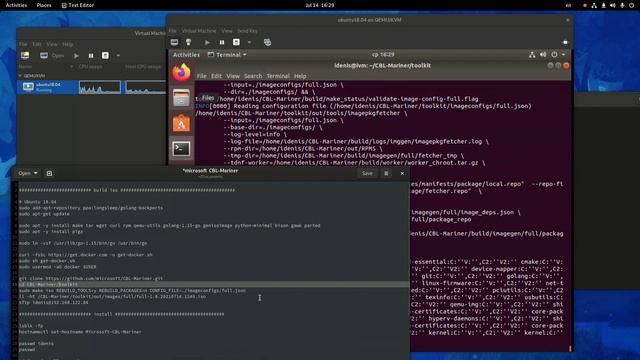The width and height of the screenshot is (640, 360).
Task: Open the text editor hamburger menu
Action: (x=386, y=173)
